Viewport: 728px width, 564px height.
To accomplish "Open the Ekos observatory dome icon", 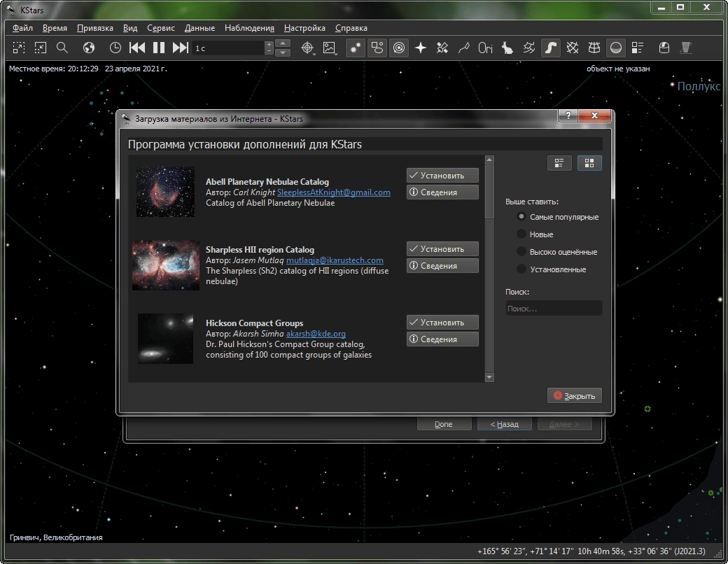I will click(x=664, y=48).
